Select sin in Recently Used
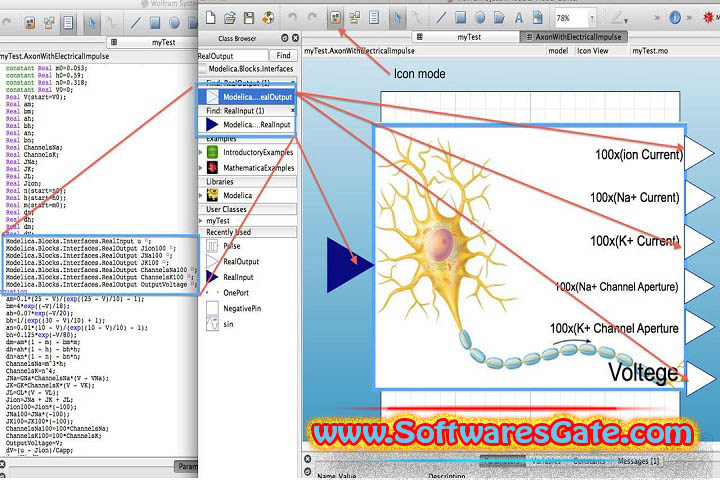The height and width of the screenshot is (480, 720). click(228, 324)
